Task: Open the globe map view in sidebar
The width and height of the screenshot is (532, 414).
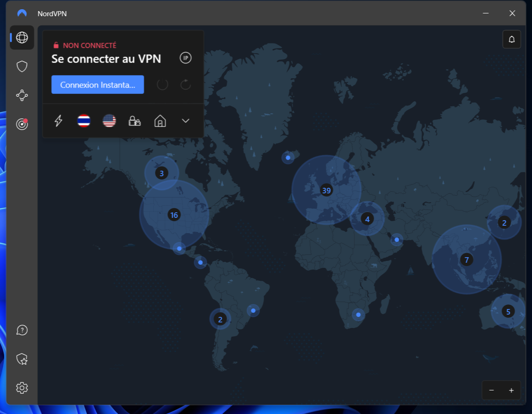Action: click(22, 37)
